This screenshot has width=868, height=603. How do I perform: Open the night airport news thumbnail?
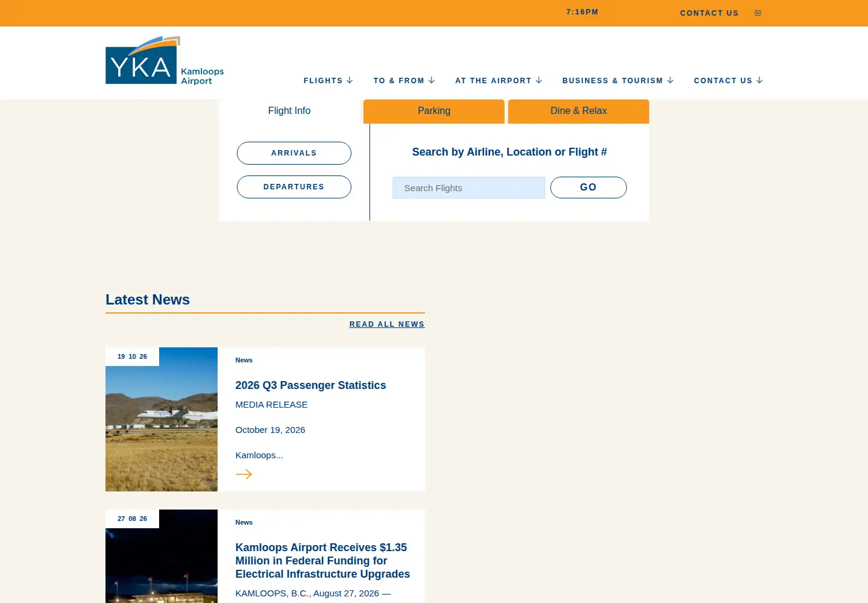(162, 556)
